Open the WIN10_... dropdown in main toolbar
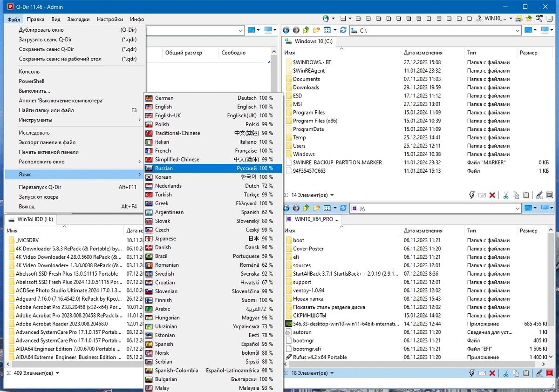This screenshot has height=392, width=559. click(511, 19)
